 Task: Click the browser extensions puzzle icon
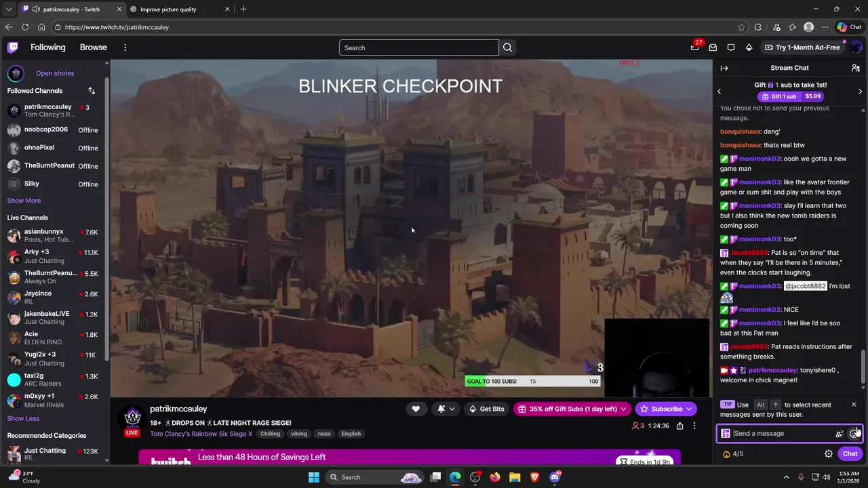[758, 27]
